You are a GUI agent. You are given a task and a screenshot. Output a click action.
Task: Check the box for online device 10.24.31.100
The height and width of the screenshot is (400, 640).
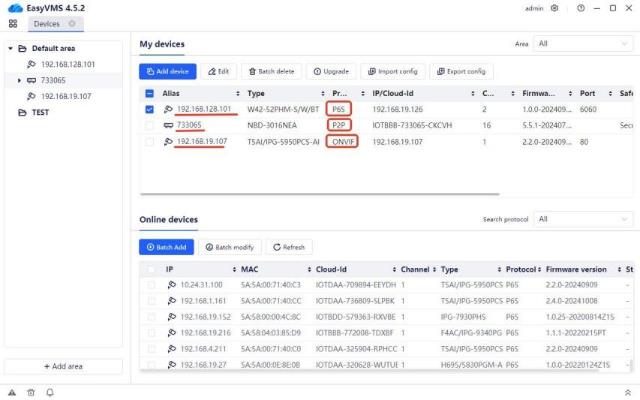(x=152, y=285)
